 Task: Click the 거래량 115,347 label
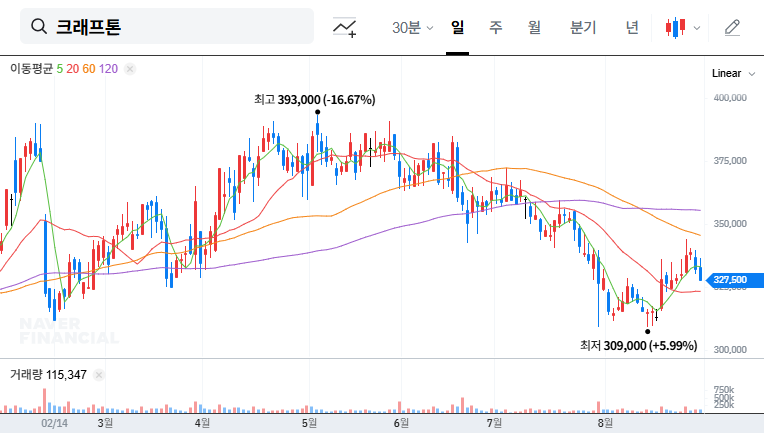tap(48, 375)
